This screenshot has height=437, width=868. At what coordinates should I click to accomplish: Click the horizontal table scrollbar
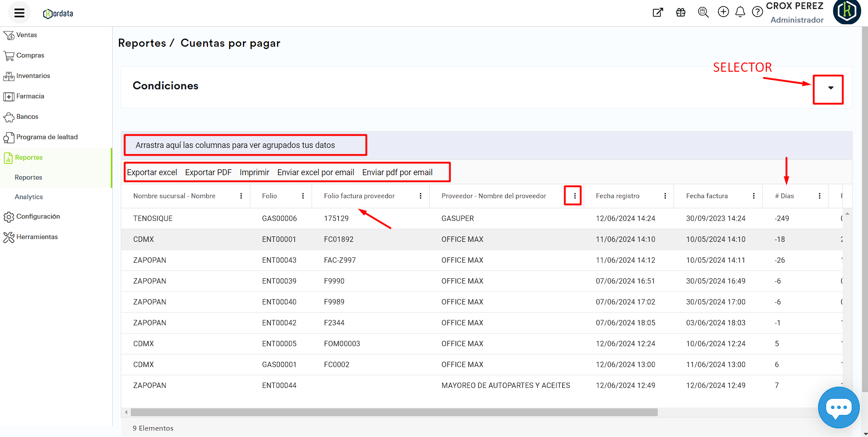(394, 412)
